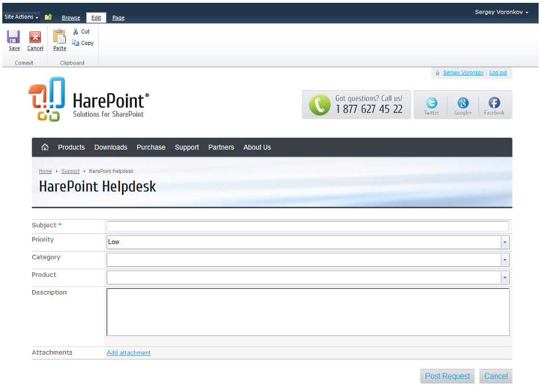Open the Products menu item

pos(71,147)
